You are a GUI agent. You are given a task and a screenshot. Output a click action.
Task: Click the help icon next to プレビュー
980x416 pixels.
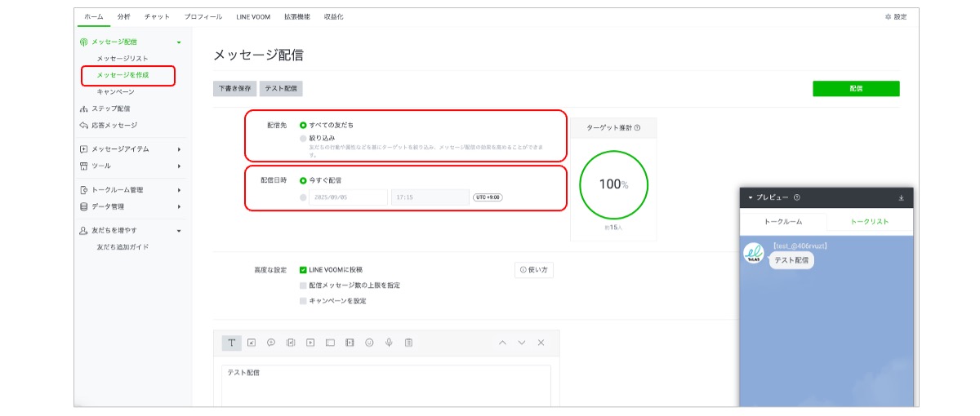tap(796, 197)
